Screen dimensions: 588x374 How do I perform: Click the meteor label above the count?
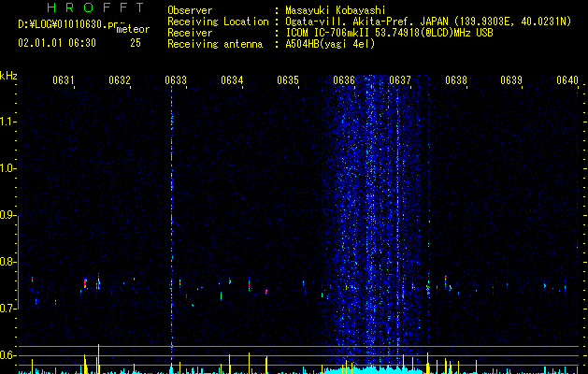(x=133, y=29)
